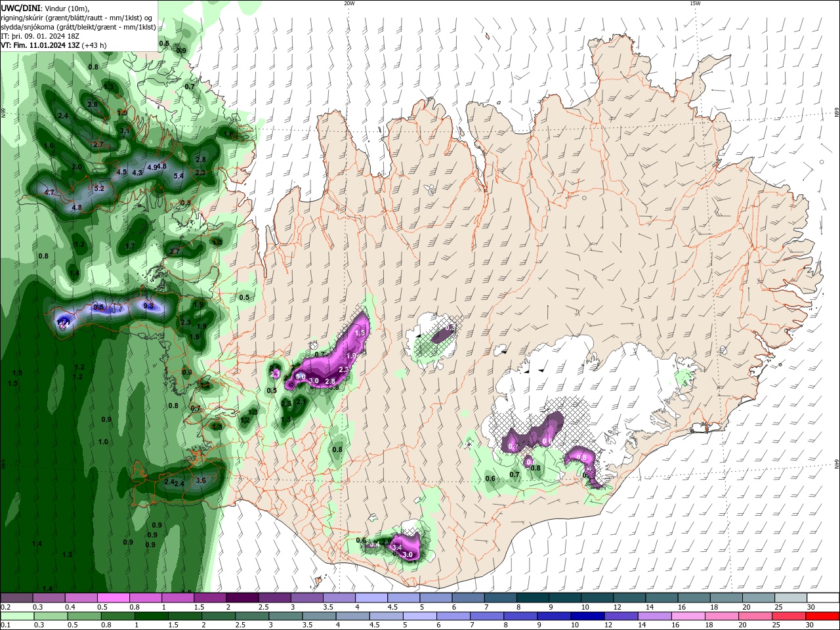Click the white 30 swatch in upper legend row
The image size is (840, 630).
[x=824, y=598]
